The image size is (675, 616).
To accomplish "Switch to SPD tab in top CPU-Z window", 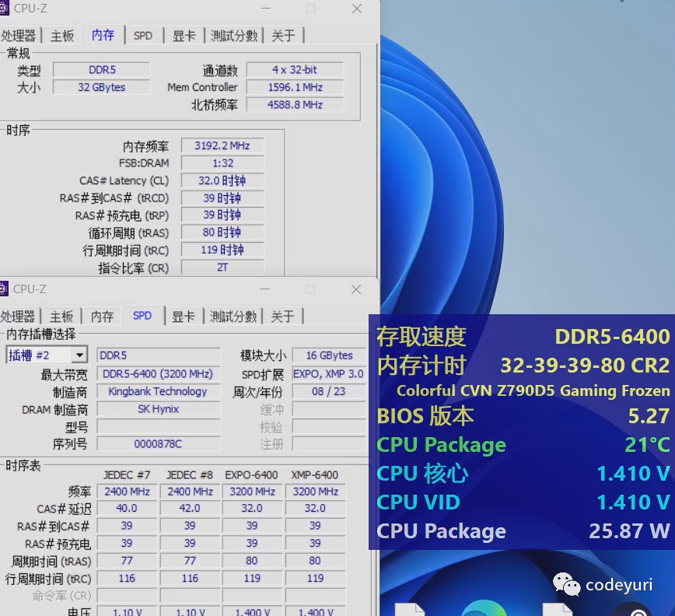I will coord(143,36).
